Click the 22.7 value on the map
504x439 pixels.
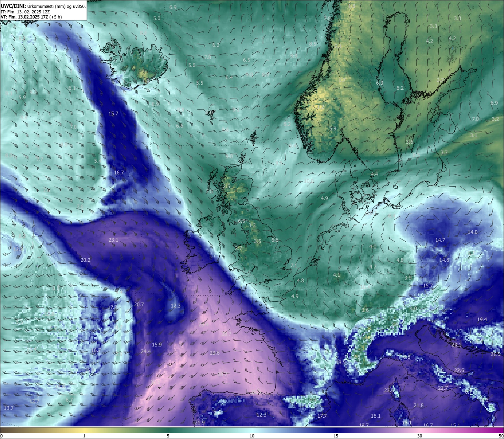point(443,388)
